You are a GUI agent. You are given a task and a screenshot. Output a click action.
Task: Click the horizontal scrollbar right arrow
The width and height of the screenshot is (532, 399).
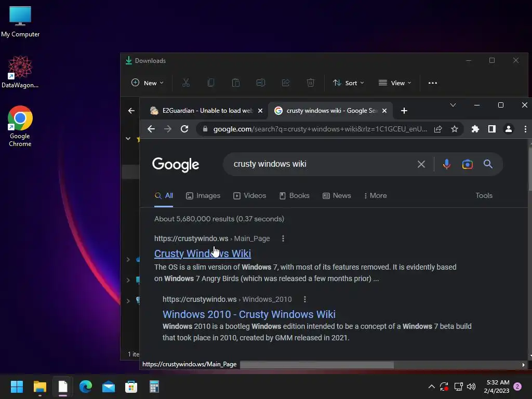click(523, 365)
